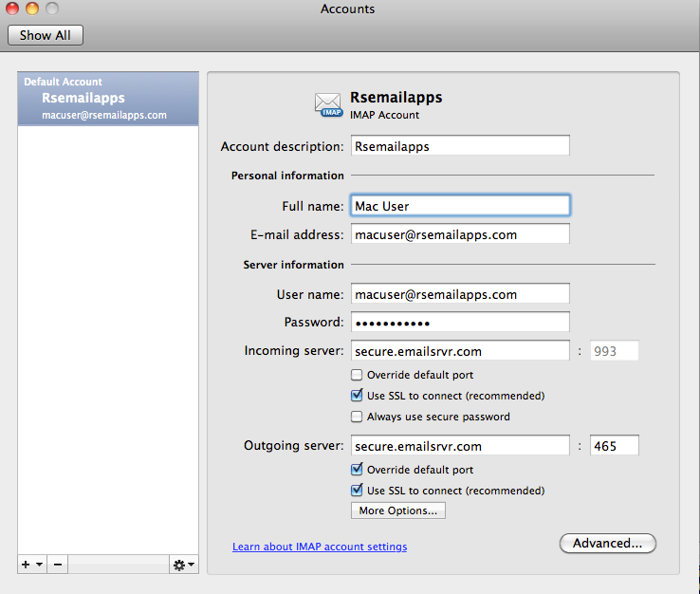This screenshot has height=594, width=700.
Task: Select the Rsemailapps default account in the list
Action: (x=108, y=99)
